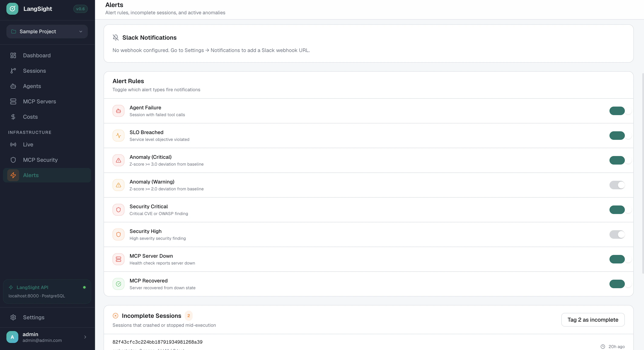The height and width of the screenshot is (350, 644).
Task: Click the MCP Servers stack icon
Action: tap(13, 101)
